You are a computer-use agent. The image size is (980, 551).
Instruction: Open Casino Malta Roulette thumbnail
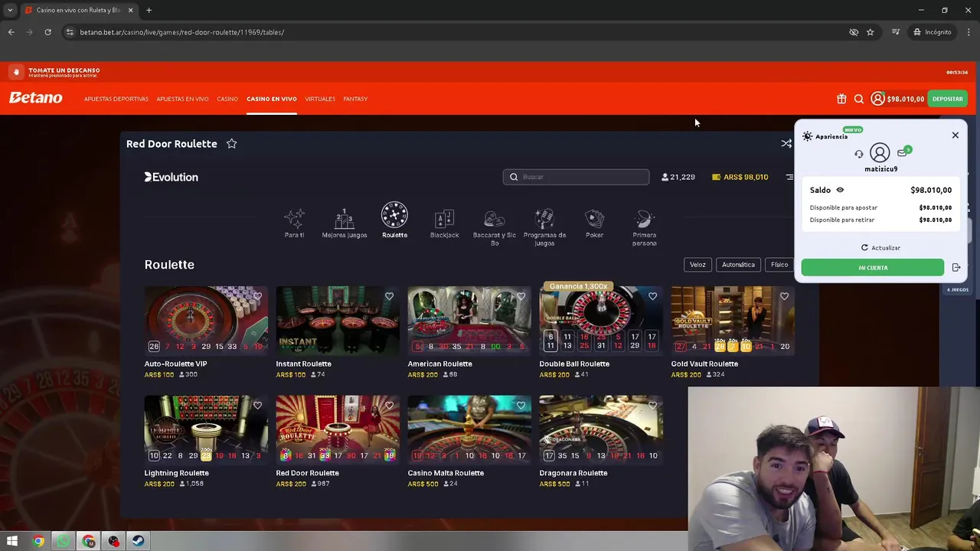pos(469,430)
